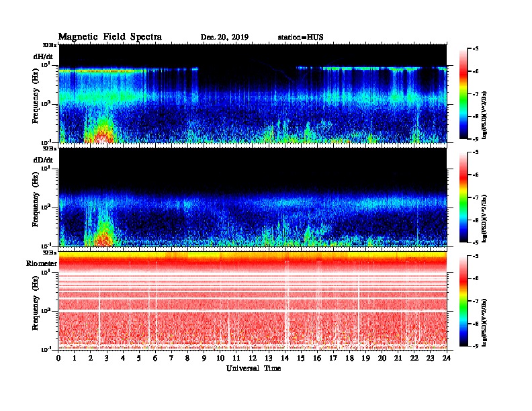
Task: Select hour tick "21" on time axis
Action: point(398,358)
